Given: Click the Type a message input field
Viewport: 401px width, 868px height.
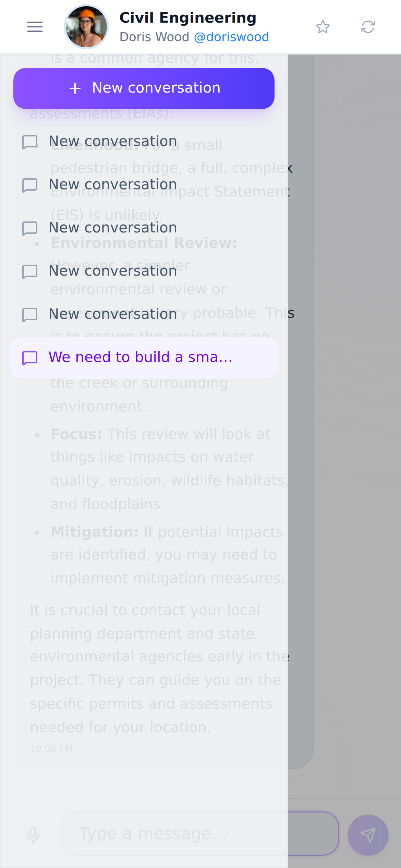Looking at the screenshot, I should click(x=200, y=833).
